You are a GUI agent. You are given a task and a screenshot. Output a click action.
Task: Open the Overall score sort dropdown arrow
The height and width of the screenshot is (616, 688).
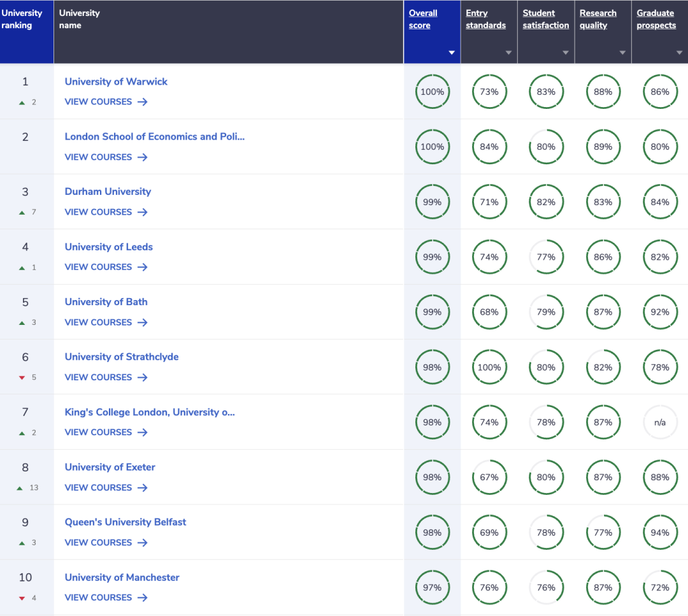coord(452,53)
